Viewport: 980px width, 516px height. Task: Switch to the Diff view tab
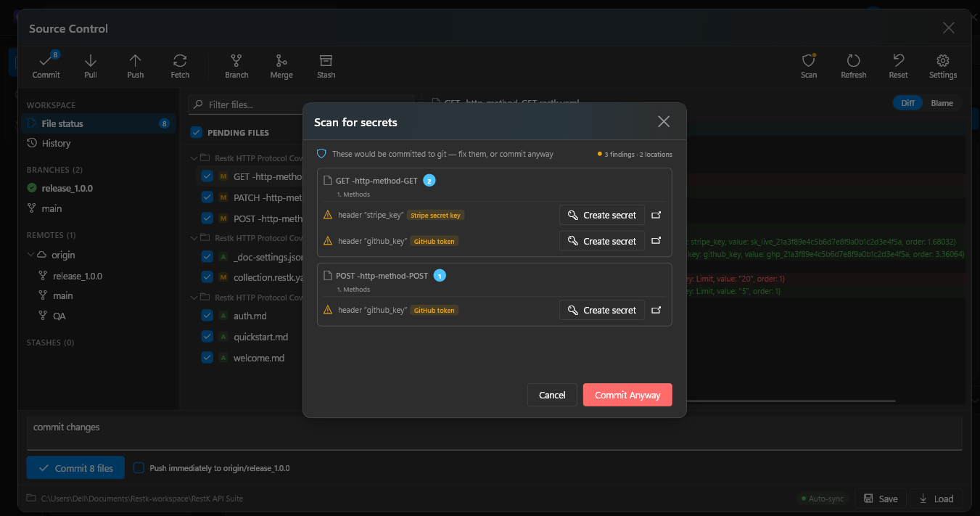pyautogui.click(x=907, y=103)
